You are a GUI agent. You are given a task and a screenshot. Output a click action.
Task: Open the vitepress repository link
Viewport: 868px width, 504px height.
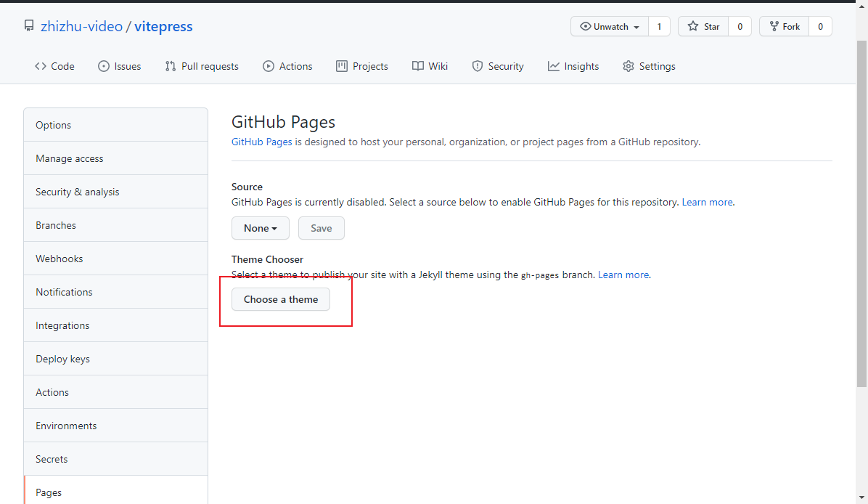click(163, 27)
